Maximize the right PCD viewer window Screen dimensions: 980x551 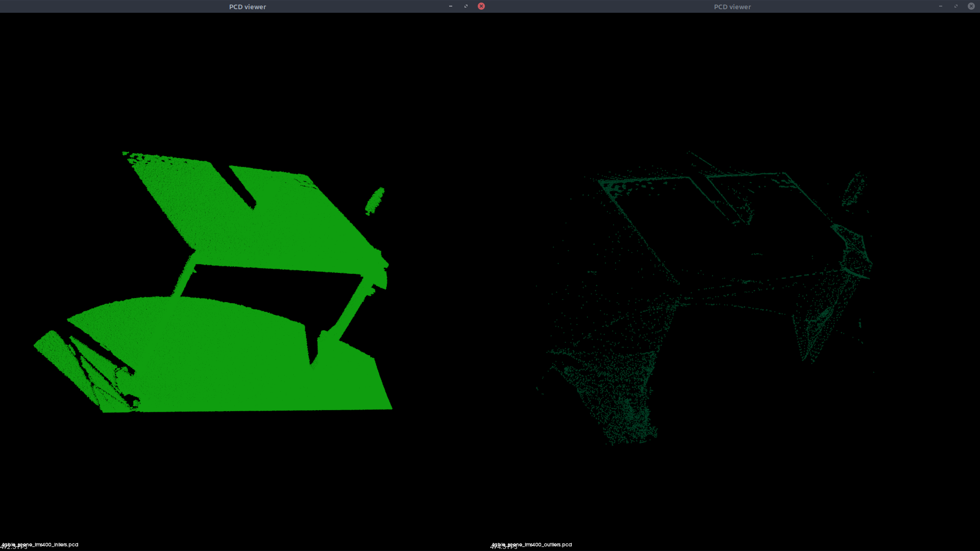[955, 6]
